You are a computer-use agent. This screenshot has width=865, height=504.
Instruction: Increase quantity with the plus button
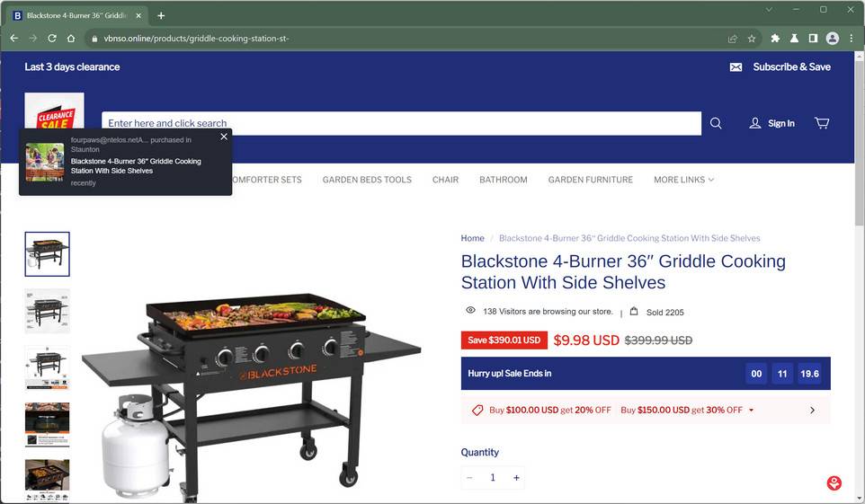pyautogui.click(x=516, y=478)
